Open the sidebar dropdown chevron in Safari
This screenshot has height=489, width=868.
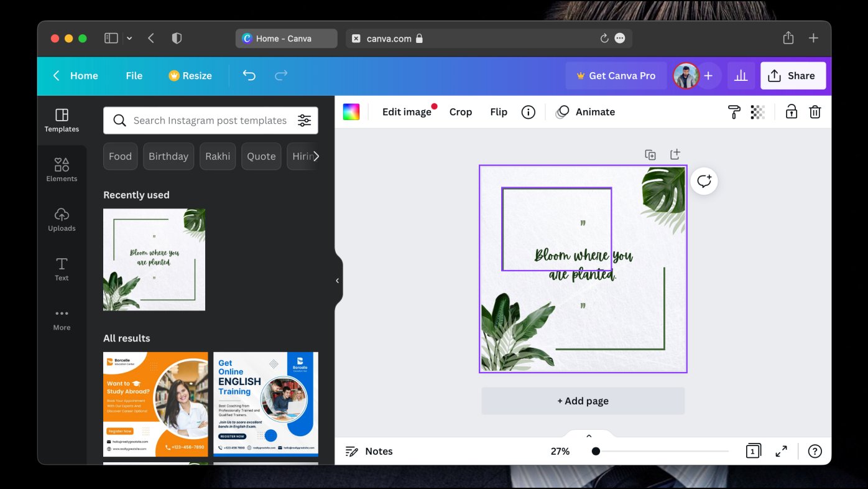(x=129, y=38)
